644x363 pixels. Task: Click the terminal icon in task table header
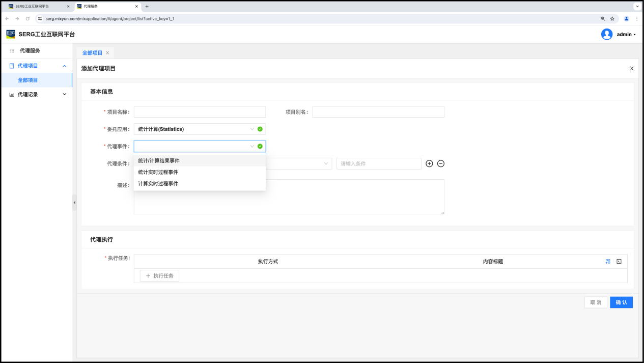(619, 261)
